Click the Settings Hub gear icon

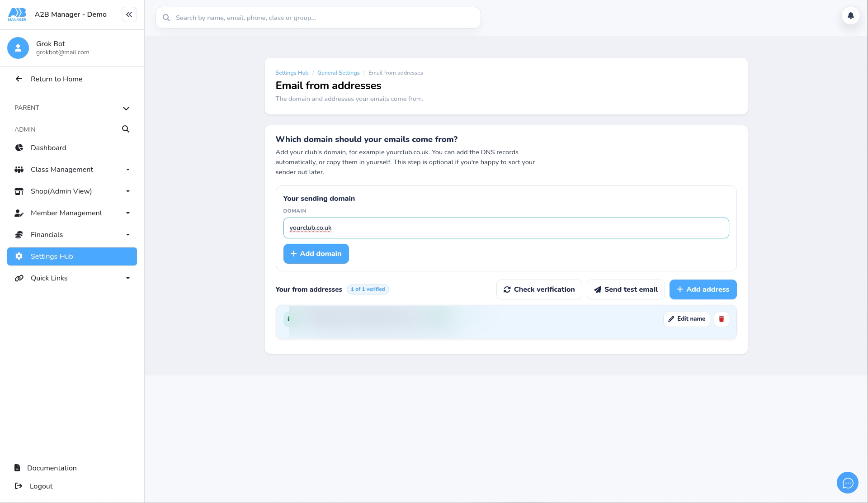(19, 256)
